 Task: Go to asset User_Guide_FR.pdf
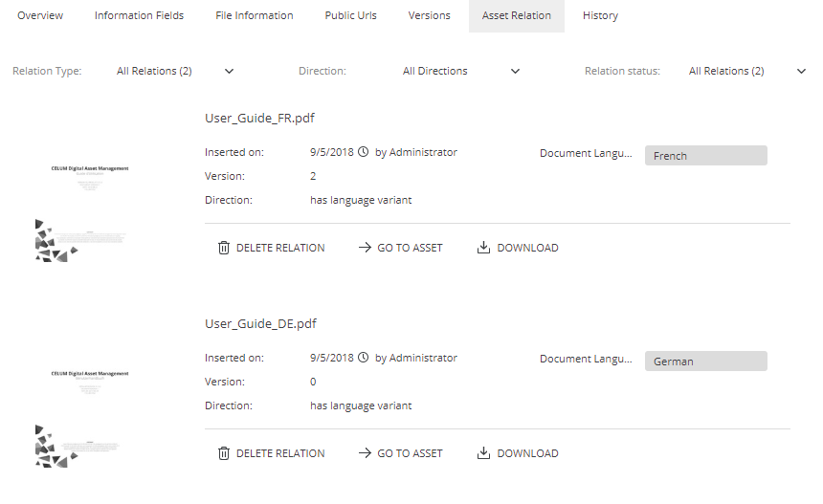[400, 248]
